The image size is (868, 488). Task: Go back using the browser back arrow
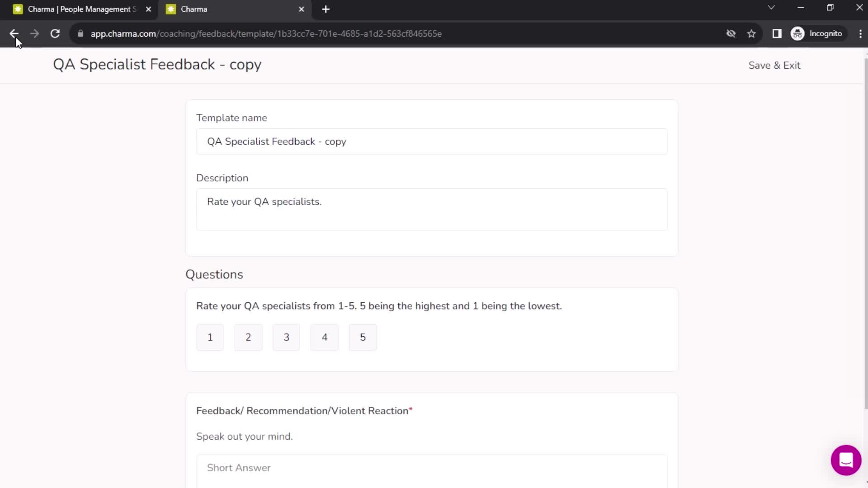click(x=14, y=33)
